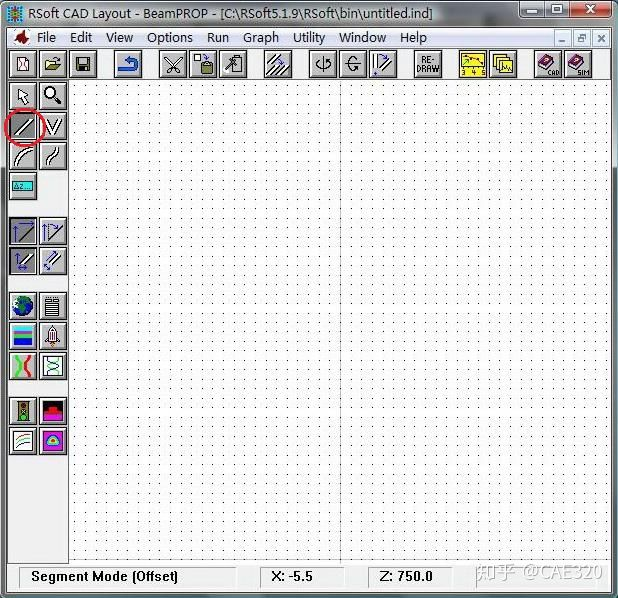The image size is (618, 598).
Task: Open the stacked plot windows toolbar icon
Action: [x=503, y=64]
